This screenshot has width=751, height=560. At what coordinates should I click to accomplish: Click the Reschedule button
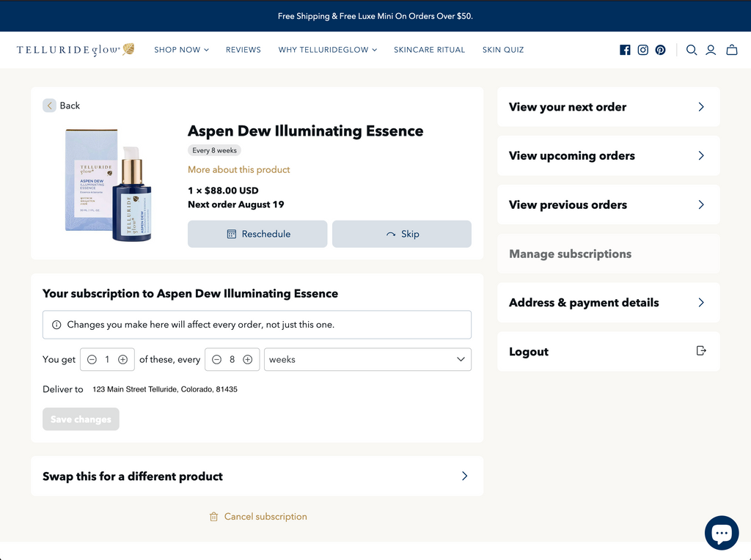tap(257, 234)
